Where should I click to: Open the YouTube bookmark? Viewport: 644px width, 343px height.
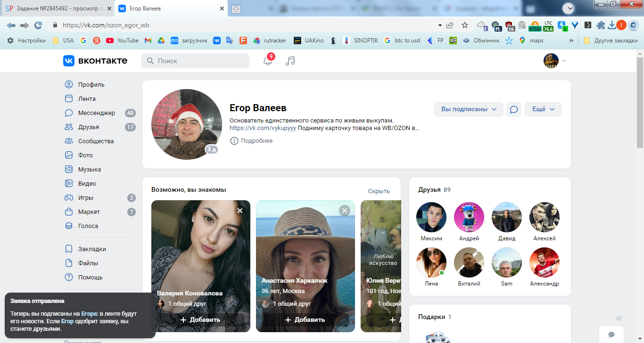click(123, 41)
